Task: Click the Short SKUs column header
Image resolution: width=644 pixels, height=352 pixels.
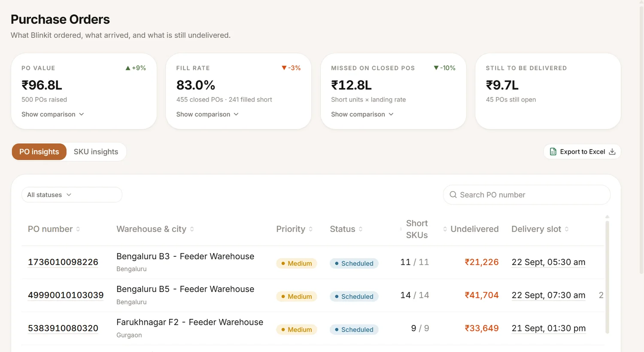Action: coord(417,229)
